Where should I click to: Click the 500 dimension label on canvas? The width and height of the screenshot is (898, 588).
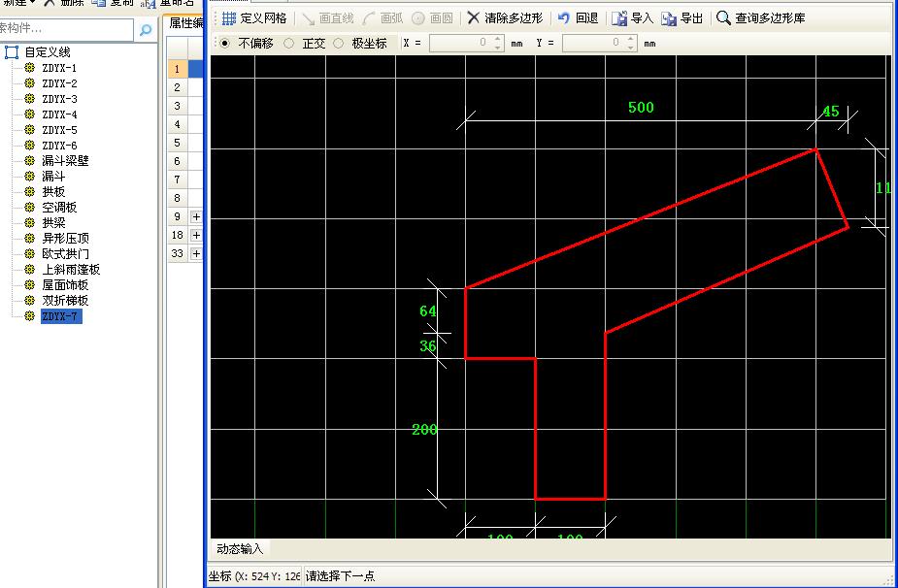pyautogui.click(x=641, y=108)
